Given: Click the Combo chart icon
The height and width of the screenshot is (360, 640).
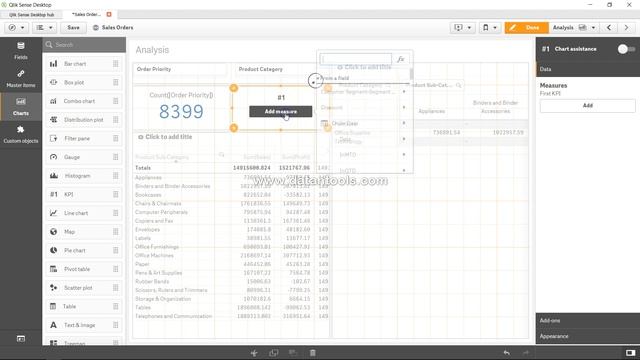Looking at the screenshot, I should (53, 101).
